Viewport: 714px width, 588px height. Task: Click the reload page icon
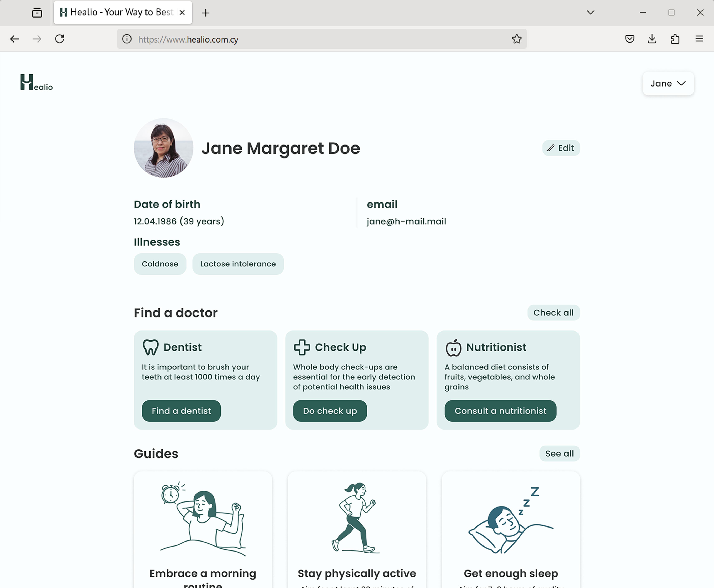click(60, 39)
